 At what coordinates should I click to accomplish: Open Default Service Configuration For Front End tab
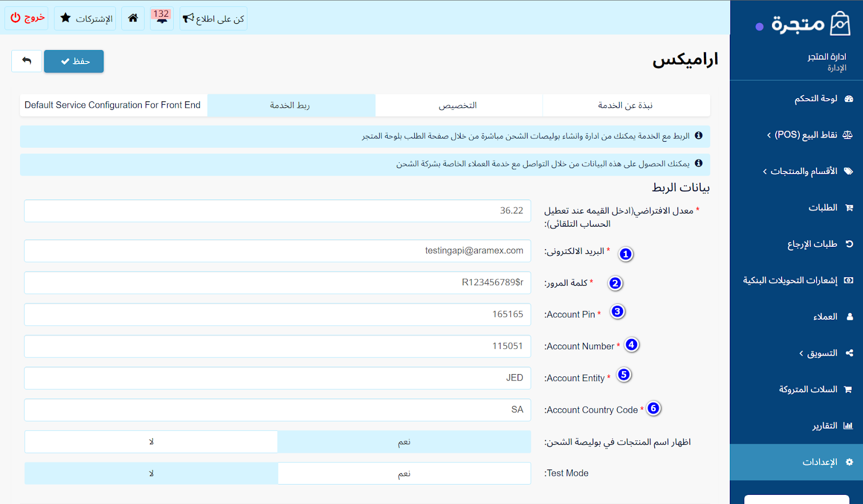pyautogui.click(x=113, y=105)
